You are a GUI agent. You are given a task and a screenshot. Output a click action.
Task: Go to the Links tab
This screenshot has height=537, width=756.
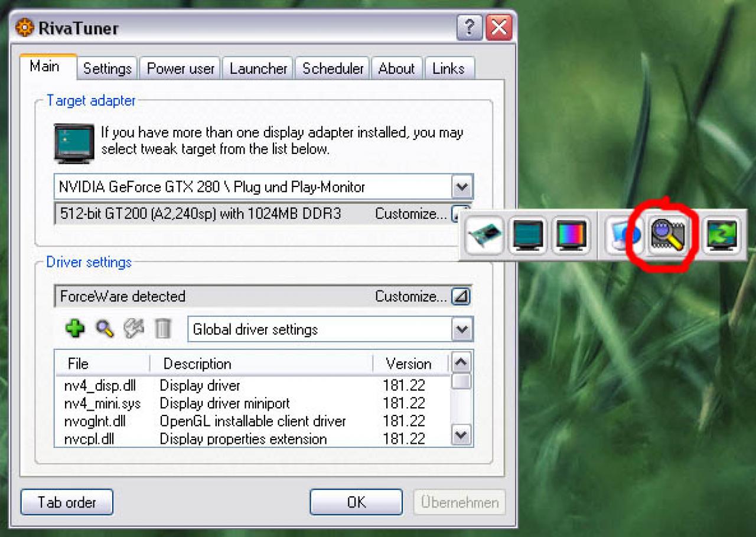coord(448,68)
